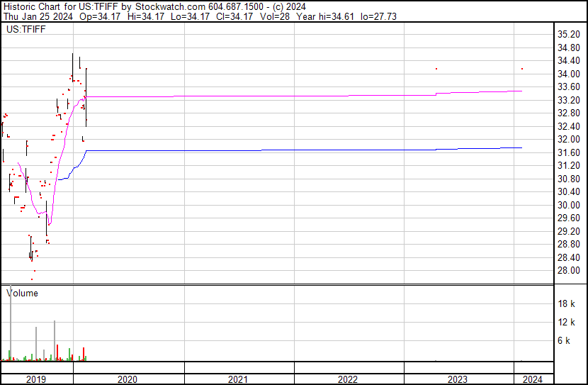Viewport: 588px width, 385px height.
Task: Select the 2021 year label on time axis
Action: tap(238, 379)
